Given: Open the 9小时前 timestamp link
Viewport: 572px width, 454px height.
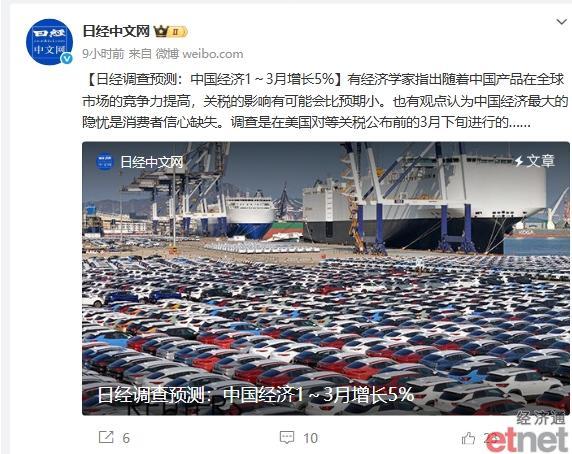Looking at the screenshot, I should 103,54.
